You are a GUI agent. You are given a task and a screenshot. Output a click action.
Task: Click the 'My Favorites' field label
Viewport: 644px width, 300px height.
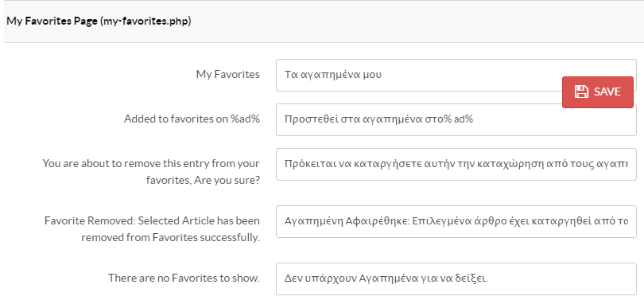[x=228, y=74]
